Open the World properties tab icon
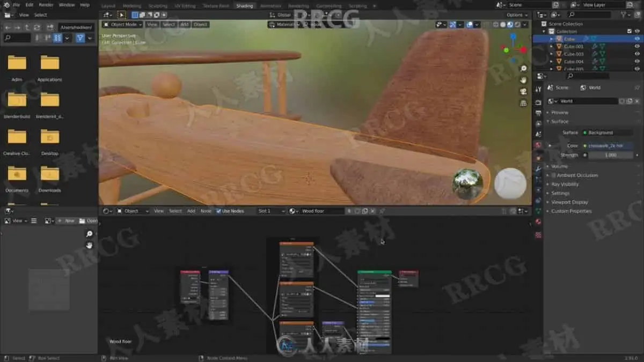 tap(538, 145)
